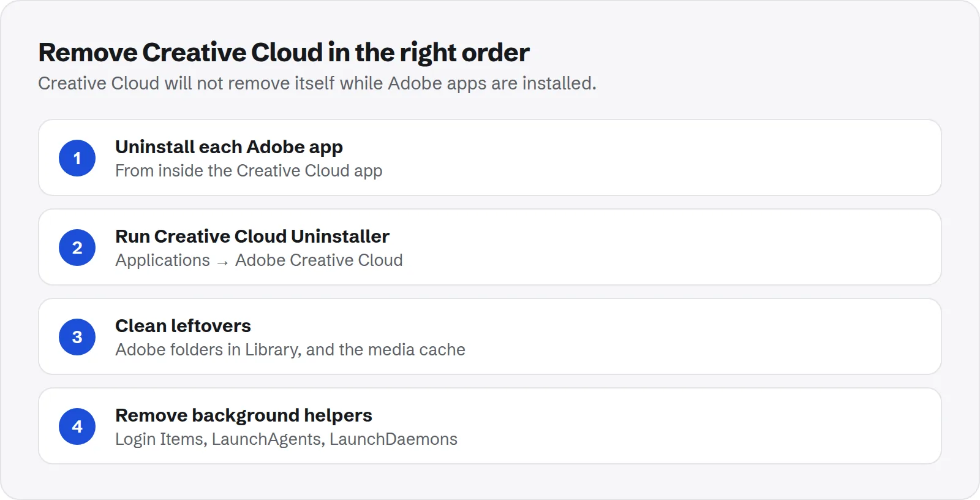Click "Adobe folders in Library, and the media cache"
The height and width of the screenshot is (500, 980).
tap(290, 350)
